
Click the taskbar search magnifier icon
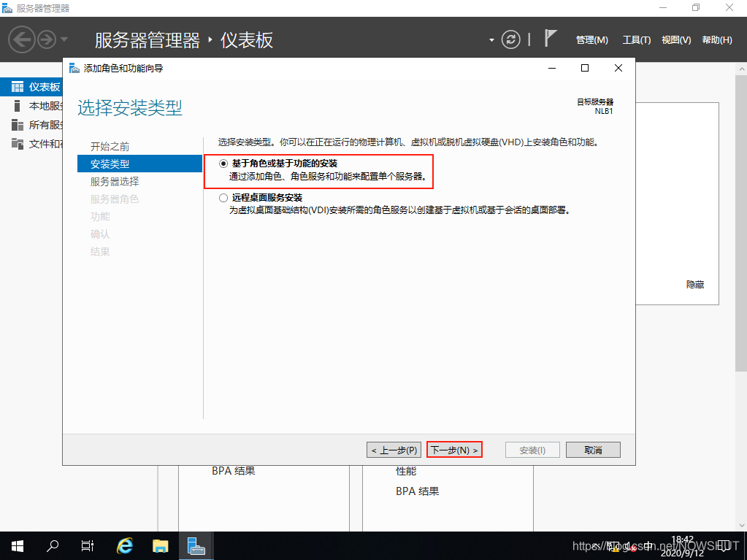53,545
